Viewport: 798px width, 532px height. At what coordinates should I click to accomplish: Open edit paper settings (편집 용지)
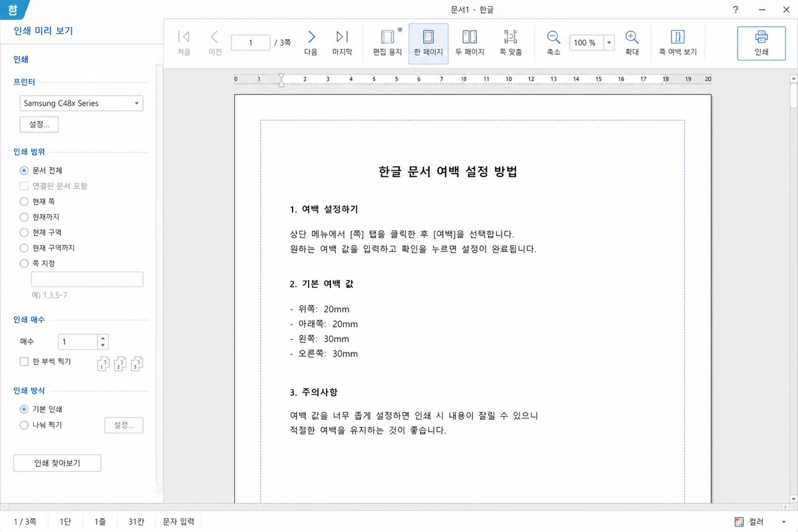tap(387, 43)
